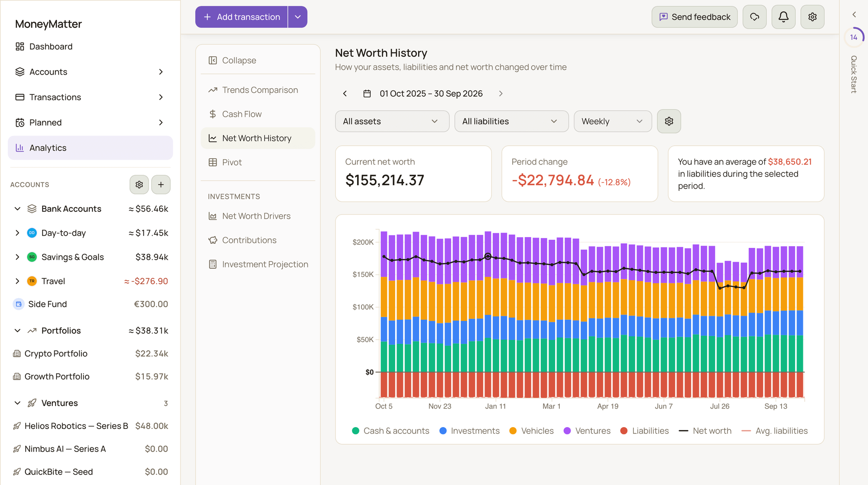
Task: Click the Side Fund wallet icon
Action: [19, 304]
